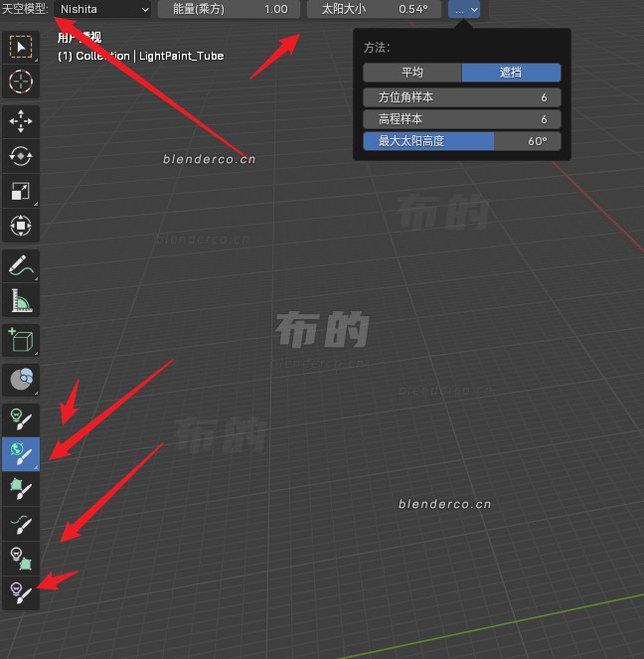Open the blue options popover button
The height and width of the screenshot is (659, 644).
pyautogui.click(x=464, y=9)
